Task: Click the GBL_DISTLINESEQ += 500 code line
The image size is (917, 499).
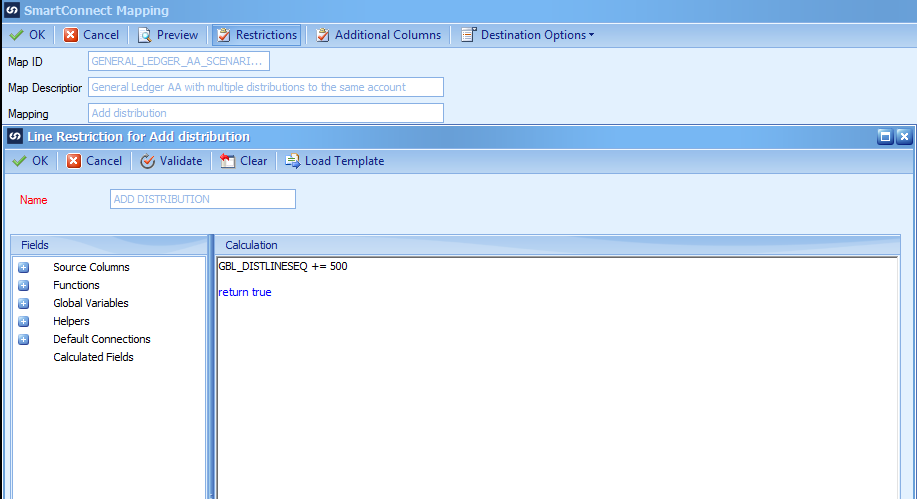Action: tap(283, 267)
